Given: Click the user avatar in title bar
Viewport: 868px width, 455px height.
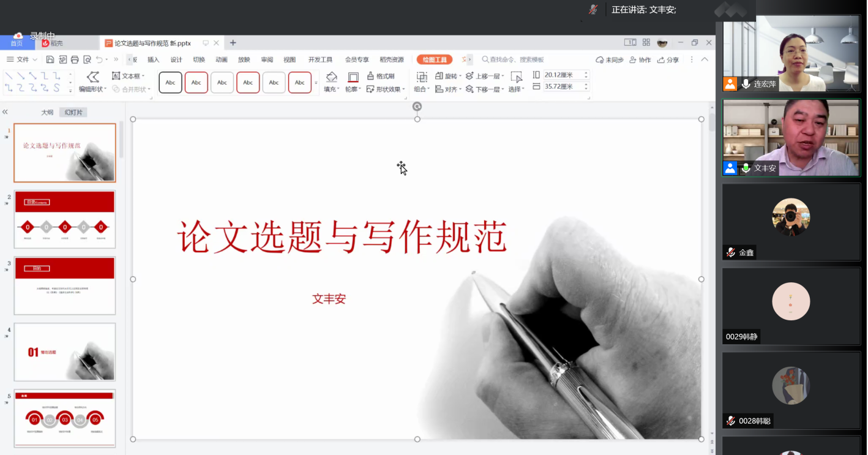Looking at the screenshot, I should (662, 43).
